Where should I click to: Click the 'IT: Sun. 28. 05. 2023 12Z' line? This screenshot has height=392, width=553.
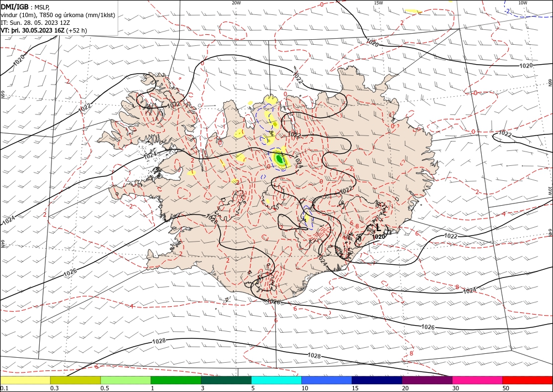coord(35,23)
